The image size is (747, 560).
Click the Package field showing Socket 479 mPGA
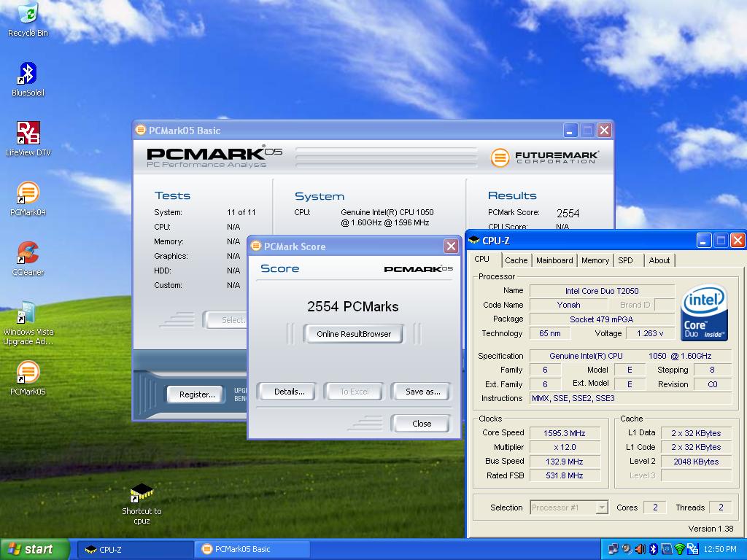(x=602, y=319)
